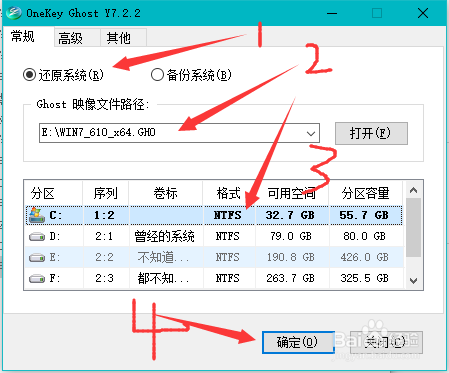Click the 263.7 GB free space cell
This screenshot has width=449, height=373.
(291, 278)
